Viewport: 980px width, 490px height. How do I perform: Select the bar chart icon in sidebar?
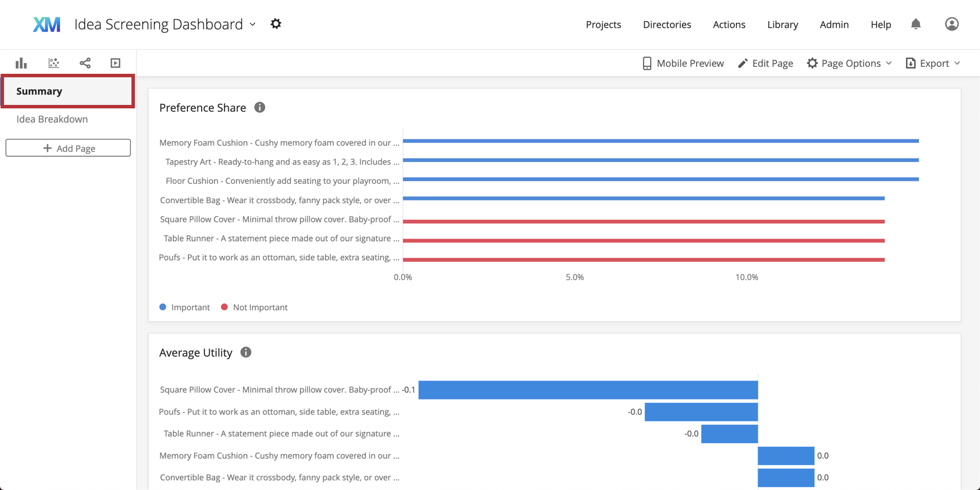point(21,63)
